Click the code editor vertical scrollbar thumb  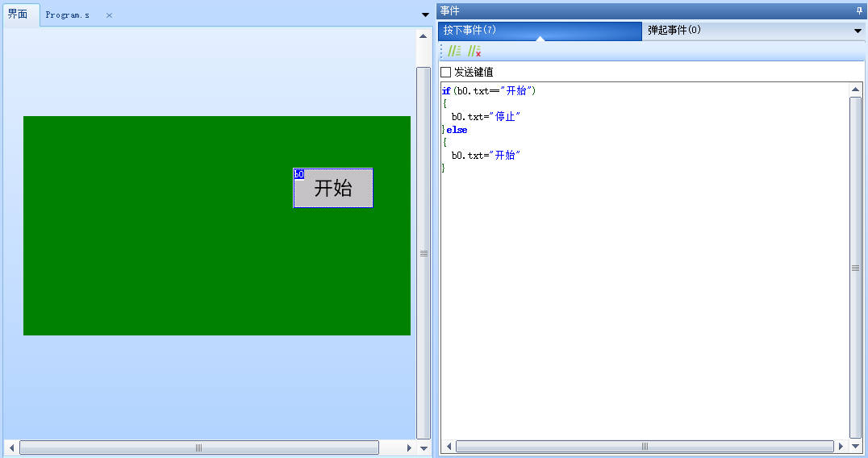pos(856,268)
